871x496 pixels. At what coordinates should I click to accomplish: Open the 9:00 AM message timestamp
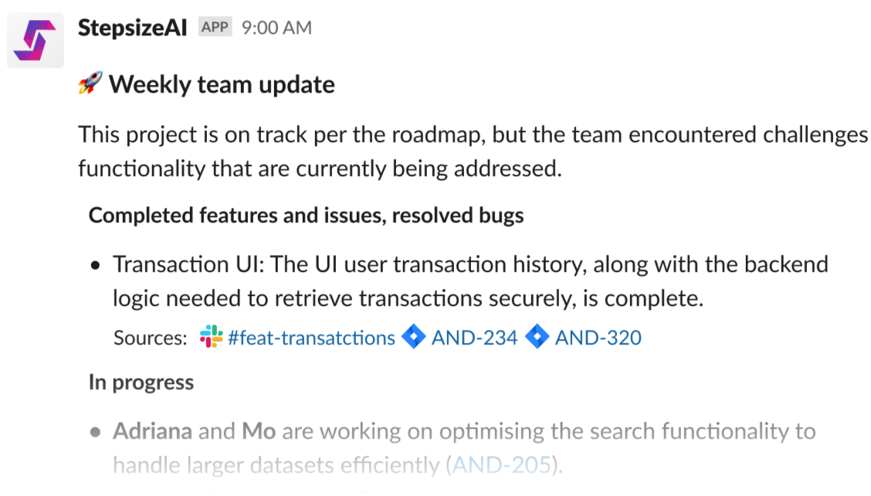coord(277,28)
